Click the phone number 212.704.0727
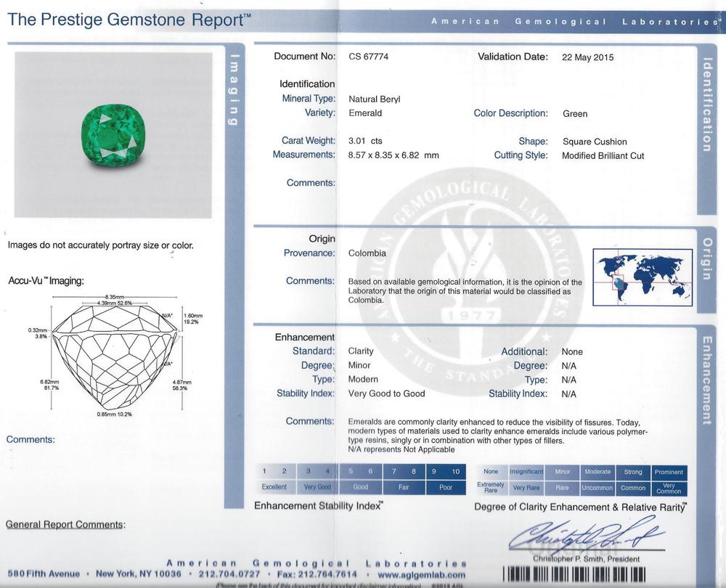The image size is (726, 588). pyautogui.click(x=229, y=574)
